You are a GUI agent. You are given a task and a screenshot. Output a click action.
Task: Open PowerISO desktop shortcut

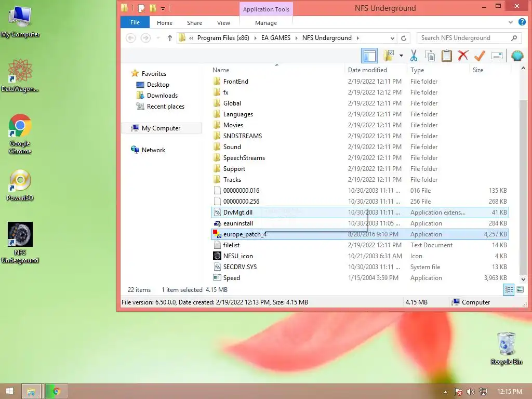click(x=20, y=185)
